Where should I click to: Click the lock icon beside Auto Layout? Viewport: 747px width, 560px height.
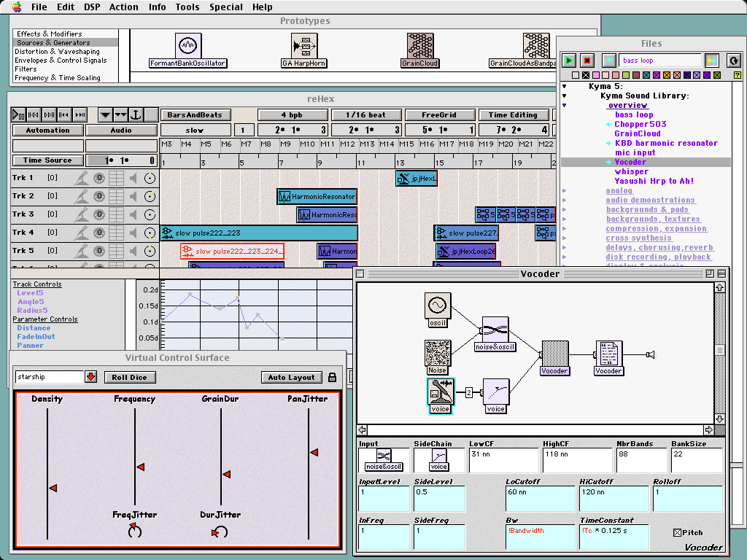point(333,377)
